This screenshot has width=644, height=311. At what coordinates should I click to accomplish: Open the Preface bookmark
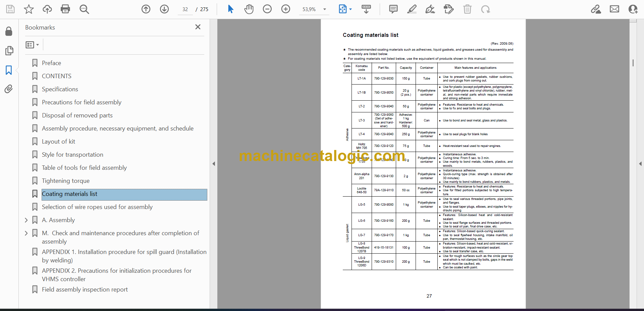[51, 63]
